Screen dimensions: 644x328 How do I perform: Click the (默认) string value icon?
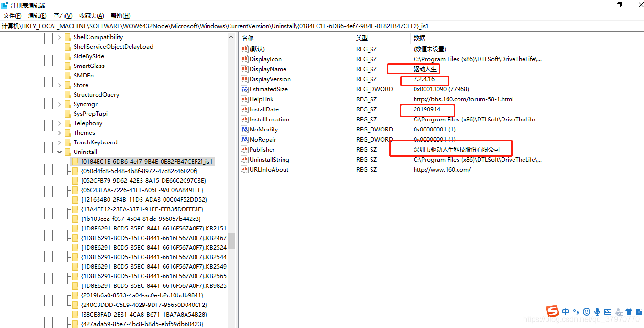coord(245,49)
